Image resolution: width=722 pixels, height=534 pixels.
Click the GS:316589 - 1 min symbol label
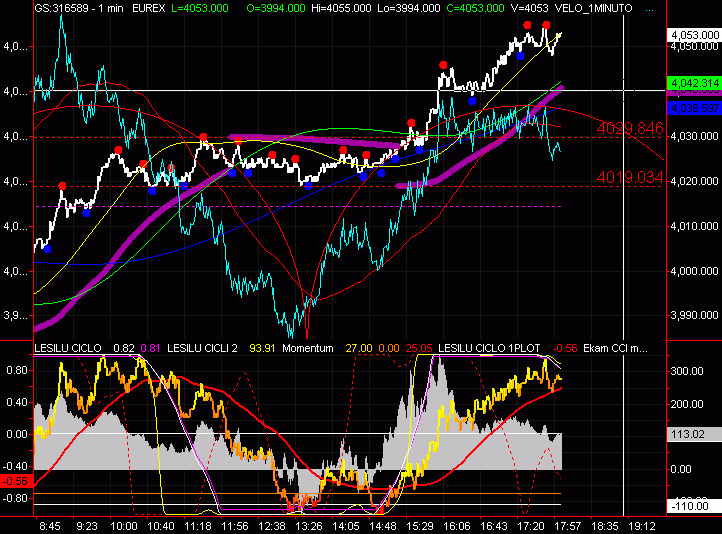tap(79, 8)
